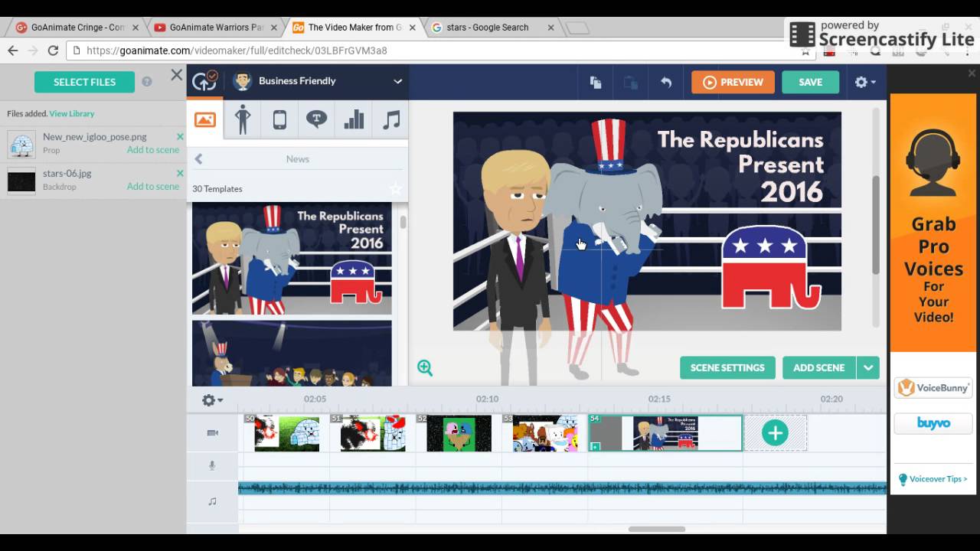Click the stage vertical scrollbar
Viewport: 980px width, 551px height.
877,225
